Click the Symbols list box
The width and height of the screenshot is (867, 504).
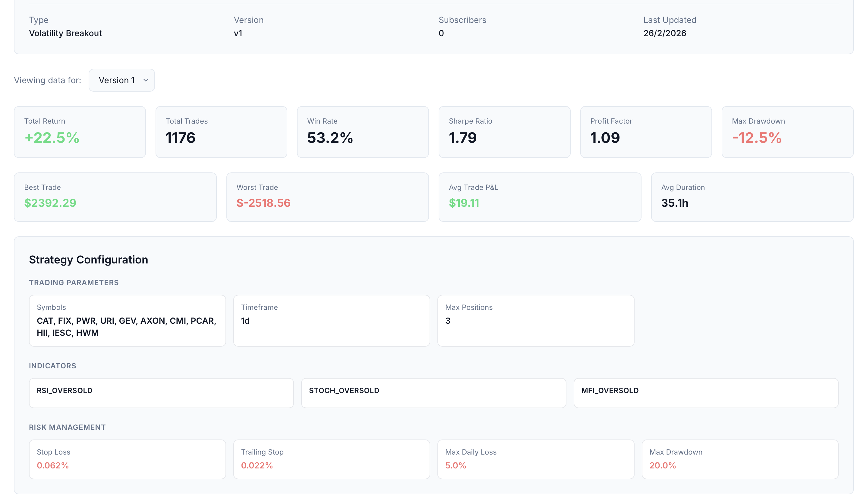(x=127, y=320)
